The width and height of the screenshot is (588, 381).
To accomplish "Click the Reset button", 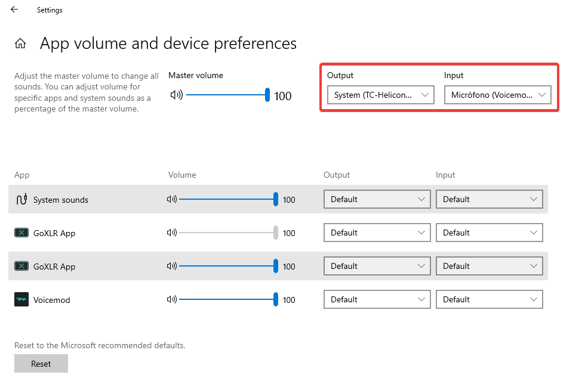I will [x=41, y=363].
